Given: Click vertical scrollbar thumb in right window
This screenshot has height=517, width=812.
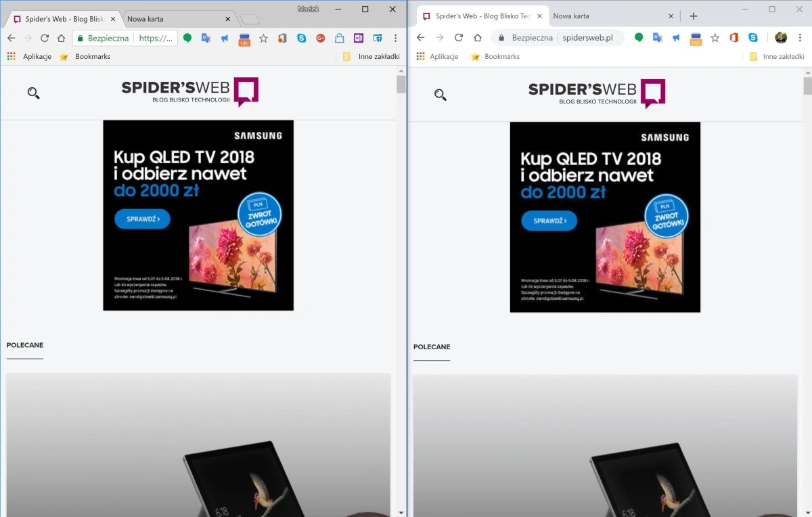Looking at the screenshot, I should point(808,86).
